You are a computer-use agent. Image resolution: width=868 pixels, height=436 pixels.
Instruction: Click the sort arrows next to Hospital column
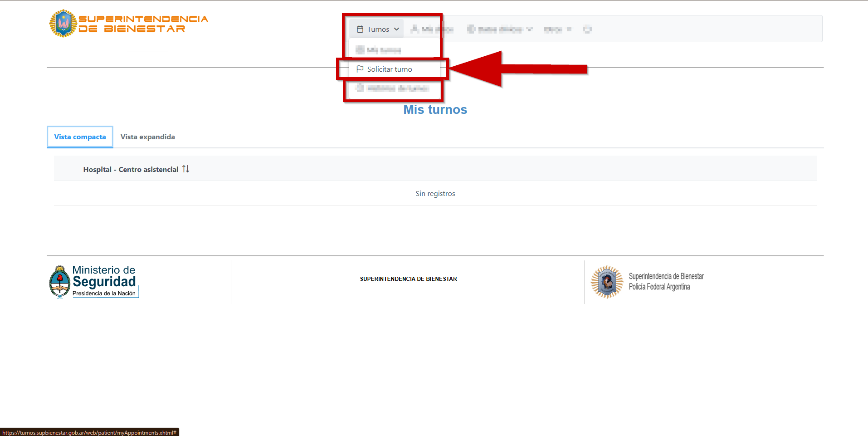185,169
